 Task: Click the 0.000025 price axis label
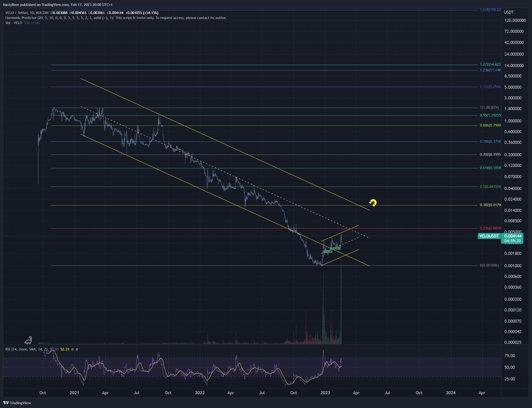click(513, 342)
